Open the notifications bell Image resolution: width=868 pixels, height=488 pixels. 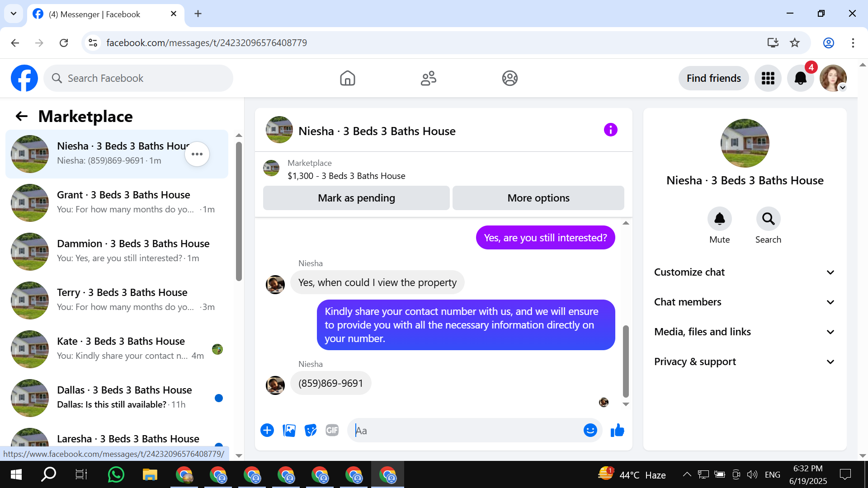pos(800,78)
